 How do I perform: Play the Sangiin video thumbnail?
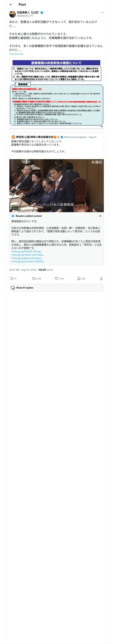point(56,186)
